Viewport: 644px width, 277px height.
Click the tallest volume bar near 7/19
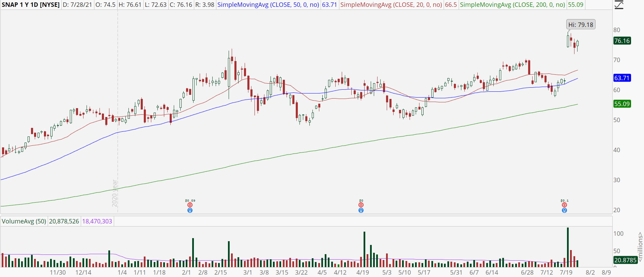pos(568,247)
